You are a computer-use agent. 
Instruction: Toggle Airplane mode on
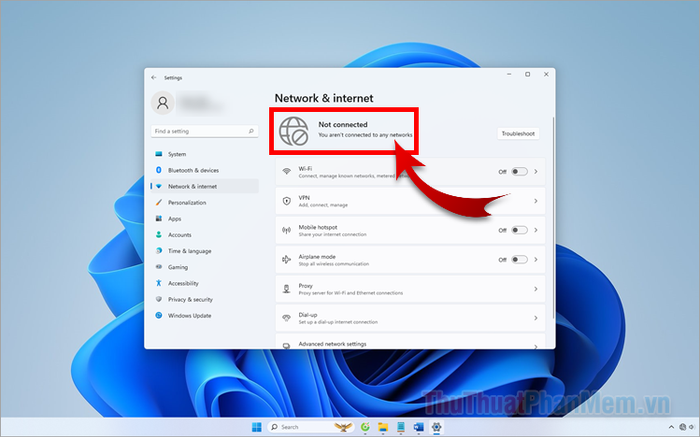[x=519, y=259]
